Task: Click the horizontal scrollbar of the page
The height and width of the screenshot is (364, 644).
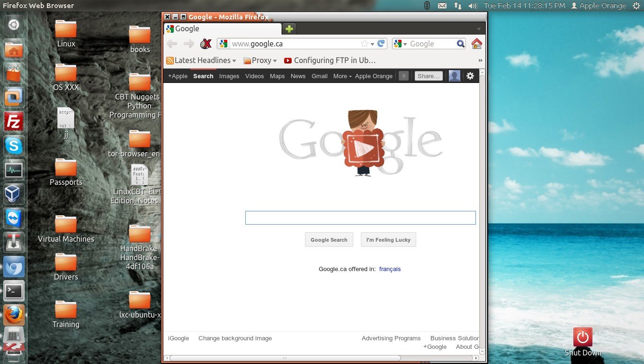Action: click(285, 358)
